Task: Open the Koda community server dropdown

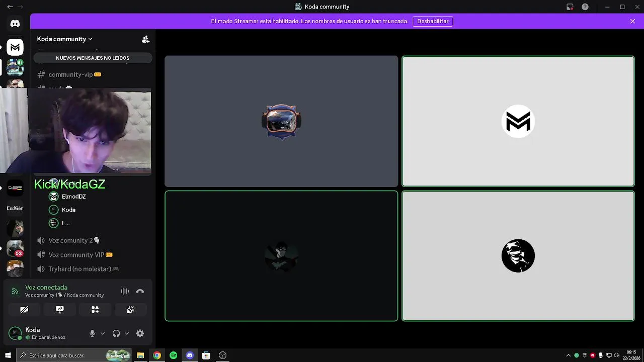Action: coord(65,39)
